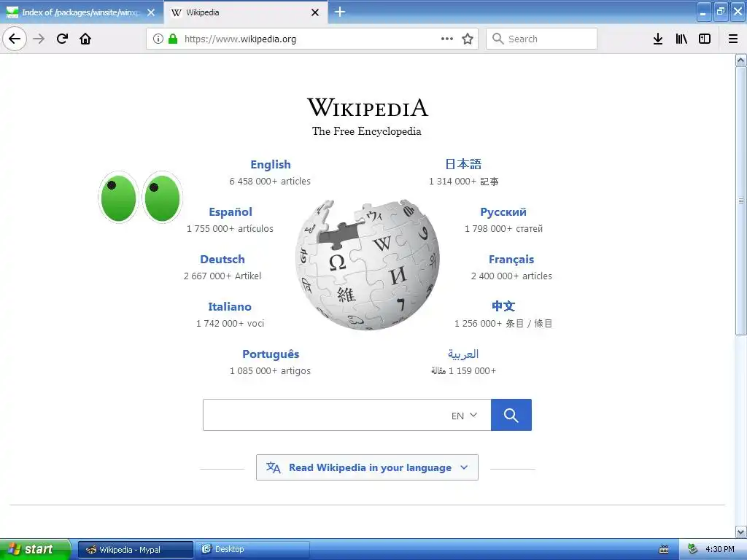Click the Wikipedia puzzle globe logo
Image resolution: width=747 pixels, height=560 pixels.
pos(368,264)
